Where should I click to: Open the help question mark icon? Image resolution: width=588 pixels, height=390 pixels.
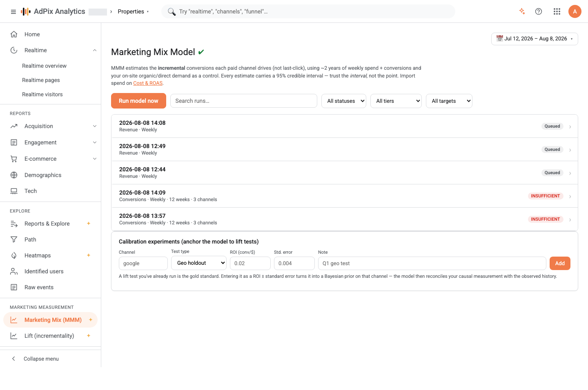[x=539, y=11]
